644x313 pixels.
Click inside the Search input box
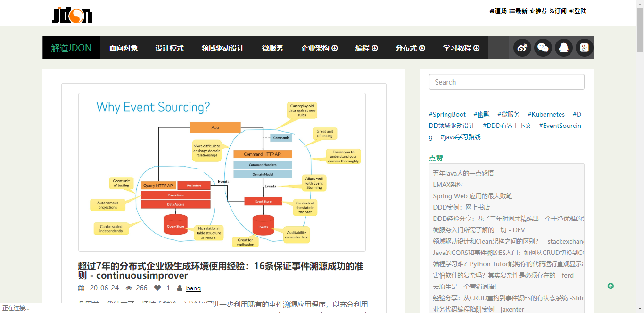click(506, 81)
